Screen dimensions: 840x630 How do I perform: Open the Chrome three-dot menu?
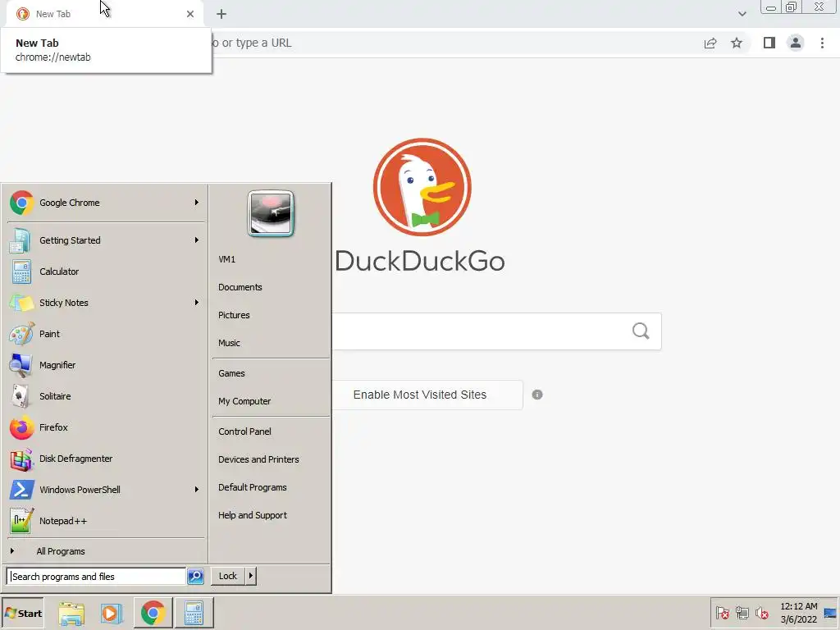point(822,43)
